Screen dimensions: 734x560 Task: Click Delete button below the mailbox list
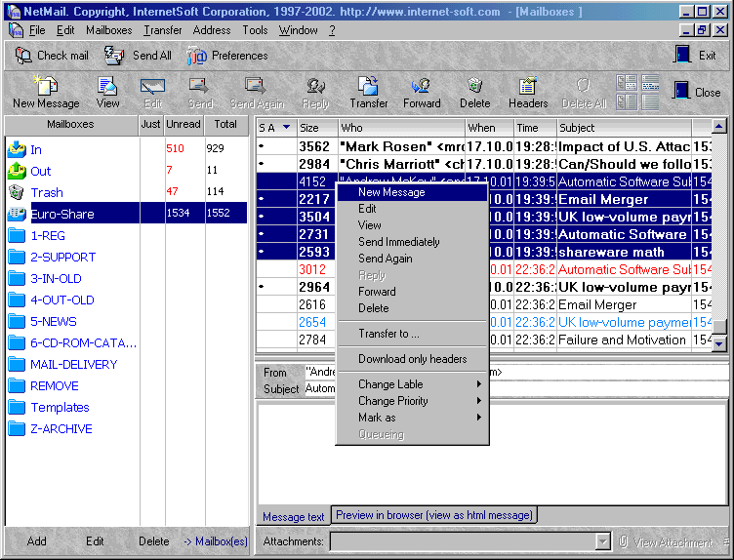[x=153, y=541]
